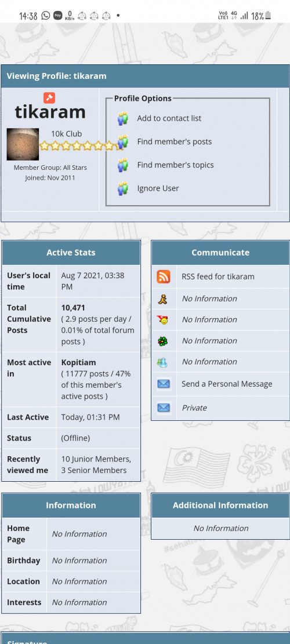Open Send a Personal Message link
The width and height of the screenshot is (290, 644).
pos(227,384)
